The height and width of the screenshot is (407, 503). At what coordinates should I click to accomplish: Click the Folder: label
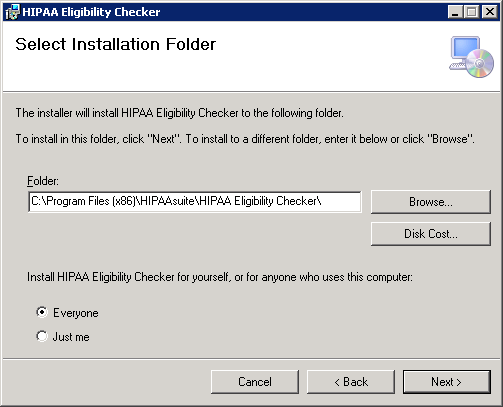coord(43,181)
